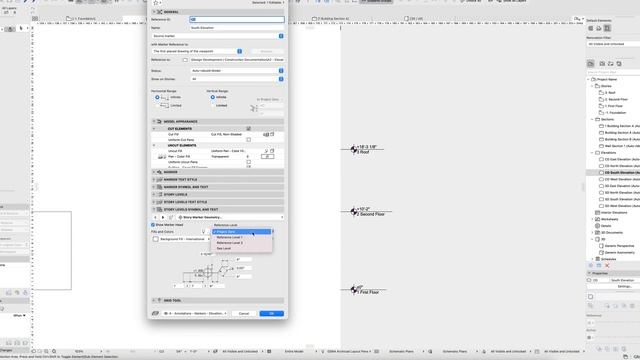Collapse the Sections folder in Navigator
This screenshot has height=360, width=640.
pyautogui.click(x=592, y=119)
